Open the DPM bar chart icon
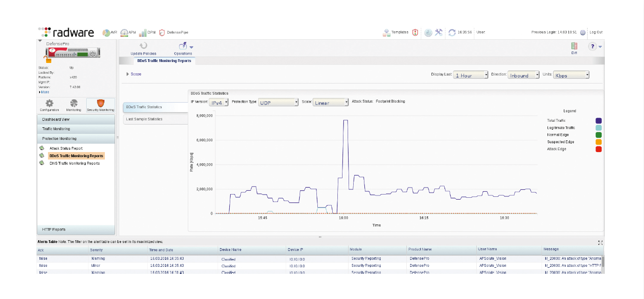Screen dimensions: 644x299 tap(143, 33)
